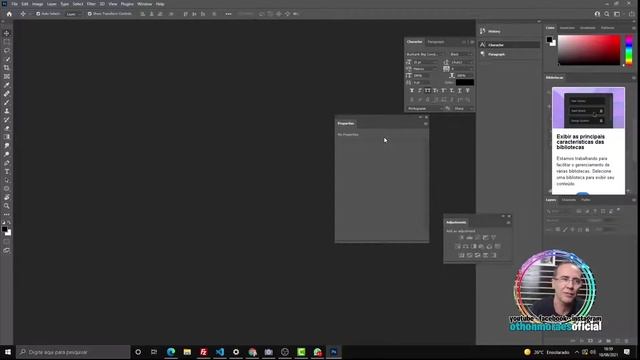Select the Crop tool
This screenshot has width=640, height=360.
(7, 68)
